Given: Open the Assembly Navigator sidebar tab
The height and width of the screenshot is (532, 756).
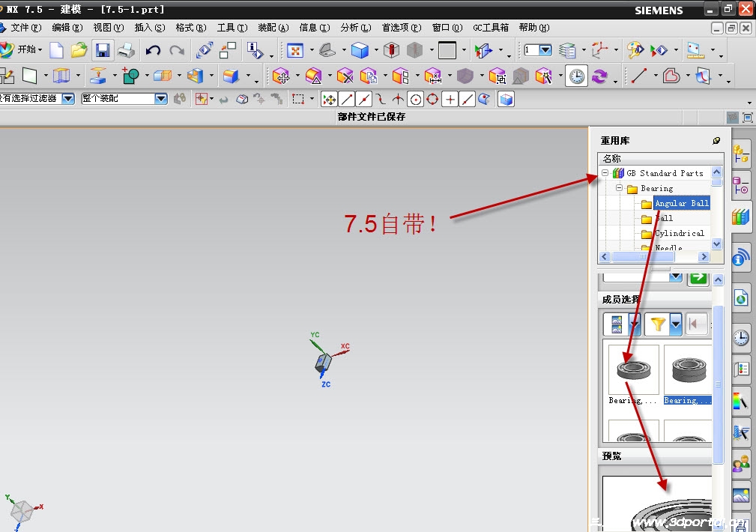Looking at the screenshot, I should (740, 154).
